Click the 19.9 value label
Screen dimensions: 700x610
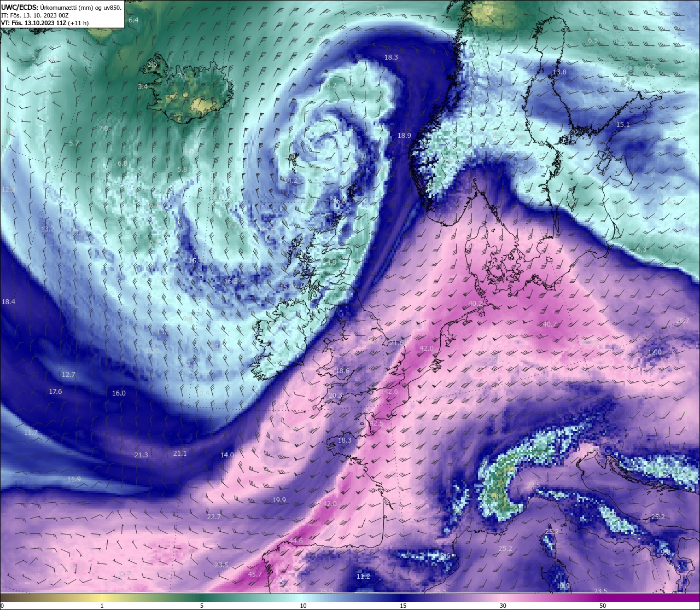279,500
